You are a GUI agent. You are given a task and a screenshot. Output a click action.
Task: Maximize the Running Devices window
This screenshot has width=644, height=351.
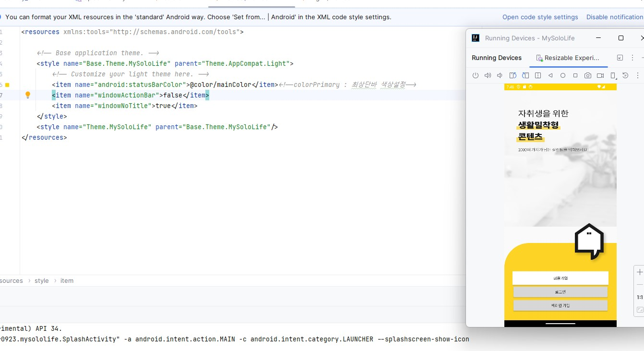point(621,38)
